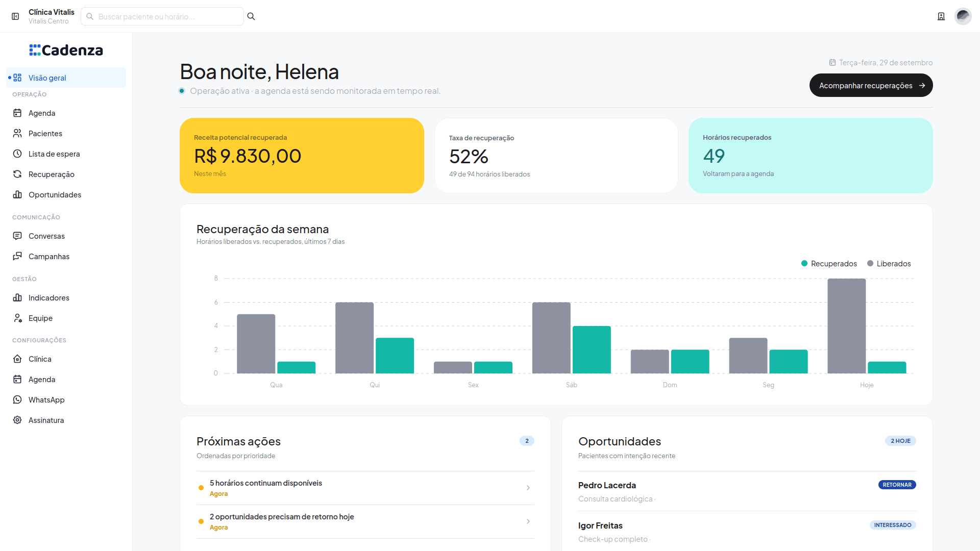The image size is (980, 551).
Task: Click the WhatsApp icon in sidebar
Action: click(17, 399)
